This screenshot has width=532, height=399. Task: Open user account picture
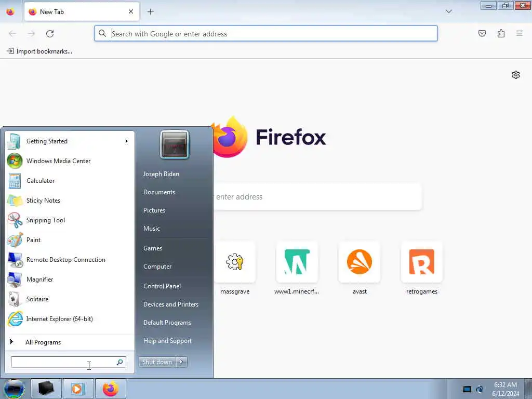(x=175, y=144)
